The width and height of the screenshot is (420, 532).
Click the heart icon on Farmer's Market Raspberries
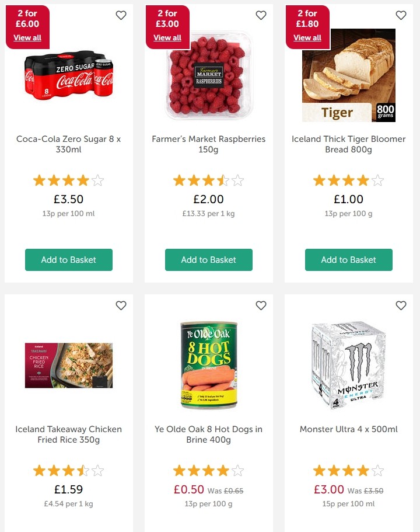pos(261,15)
